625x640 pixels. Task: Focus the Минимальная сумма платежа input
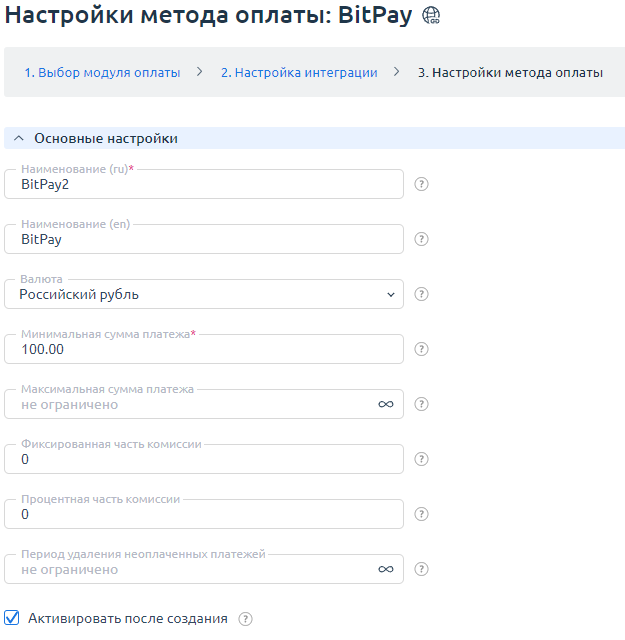click(204, 349)
